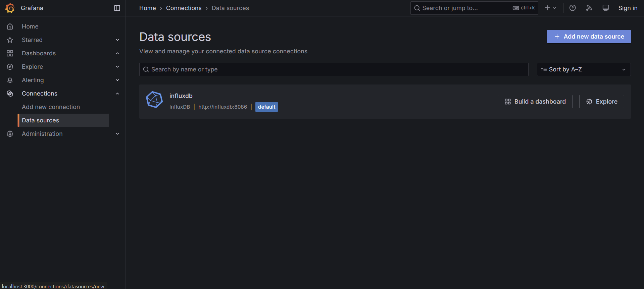
Task: Expand the Administration section chevron
Action: pyautogui.click(x=117, y=134)
